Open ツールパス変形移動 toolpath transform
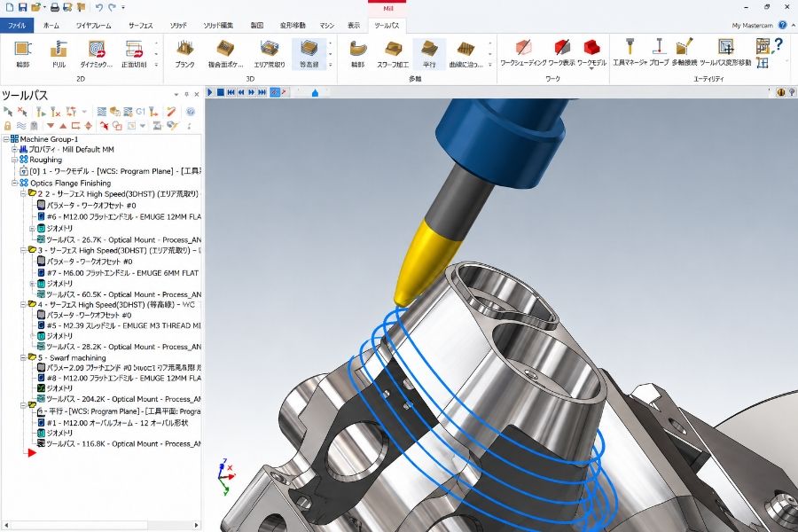This screenshot has width=798, height=532. pos(725,52)
